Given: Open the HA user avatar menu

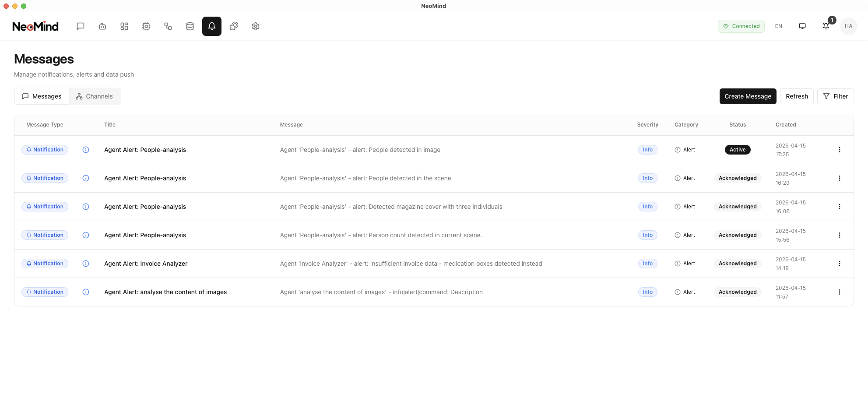Looking at the screenshot, I should click(849, 26).
